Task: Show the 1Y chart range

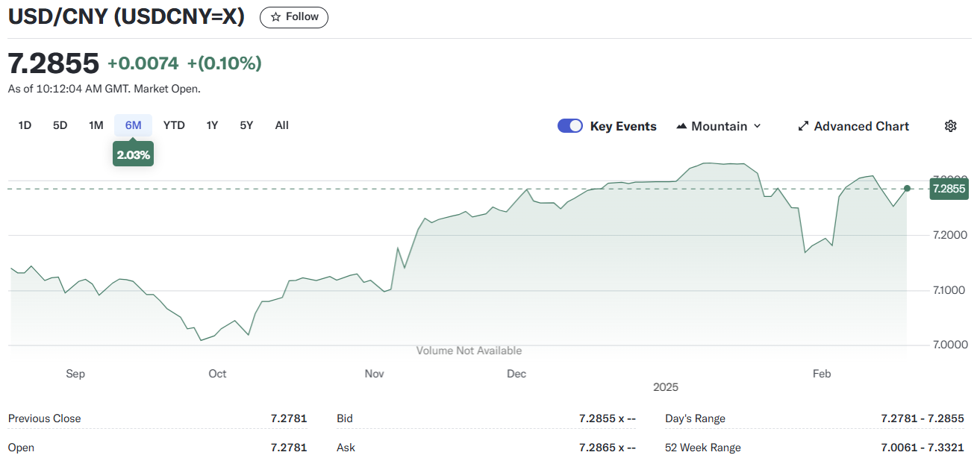Action: coord(212,125)
